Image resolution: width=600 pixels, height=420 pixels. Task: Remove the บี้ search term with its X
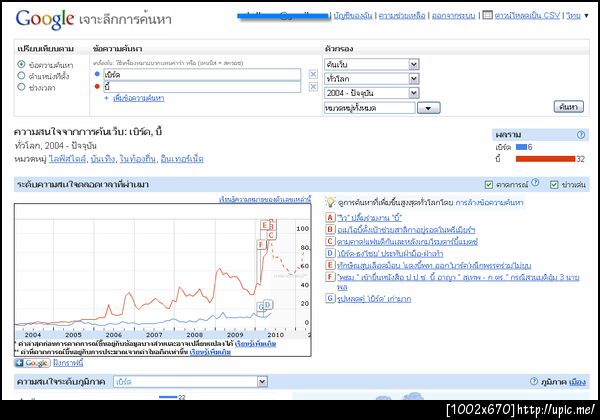click(313, 87)
